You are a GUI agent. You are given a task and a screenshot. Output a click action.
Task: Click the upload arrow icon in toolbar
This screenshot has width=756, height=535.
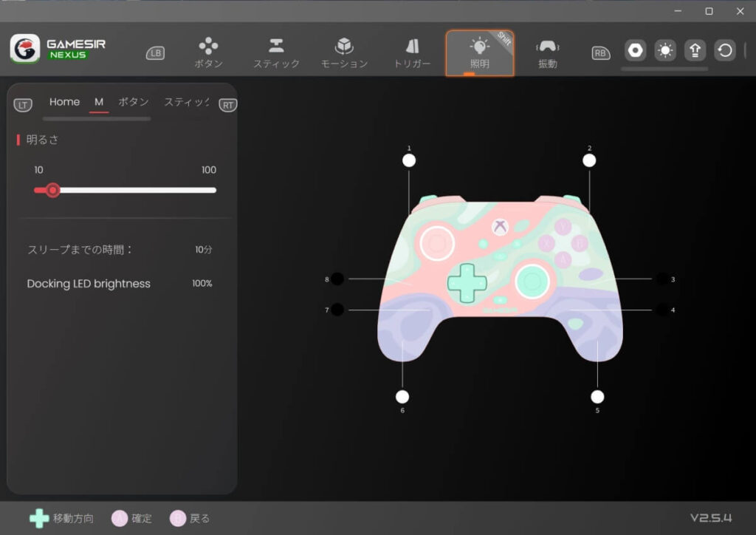pyautogui.click(x=695, y=50)
